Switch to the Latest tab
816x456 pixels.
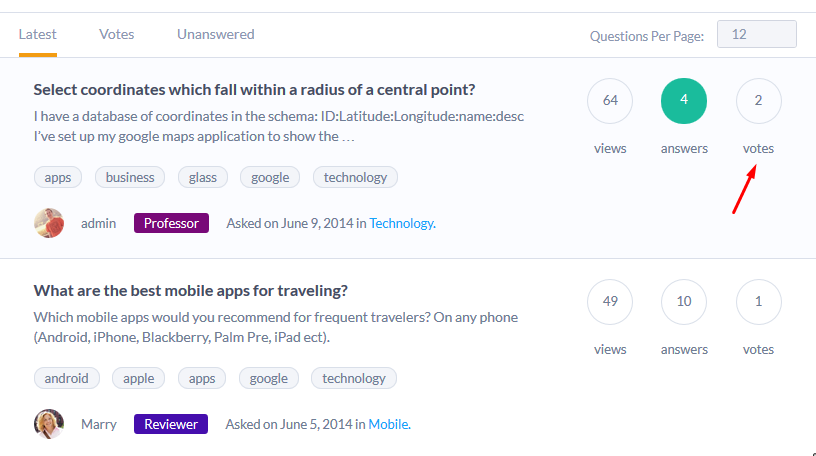[37, 34]
